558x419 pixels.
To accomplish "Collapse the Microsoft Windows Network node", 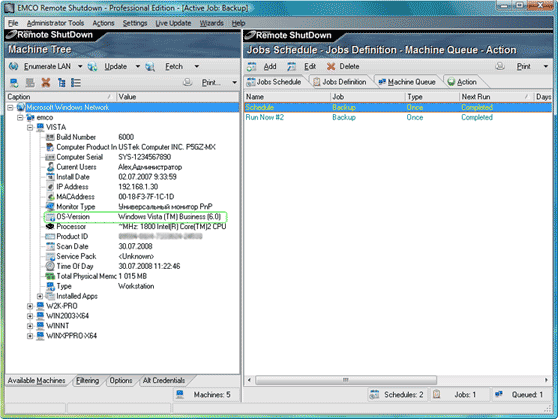I will point(10,107).
